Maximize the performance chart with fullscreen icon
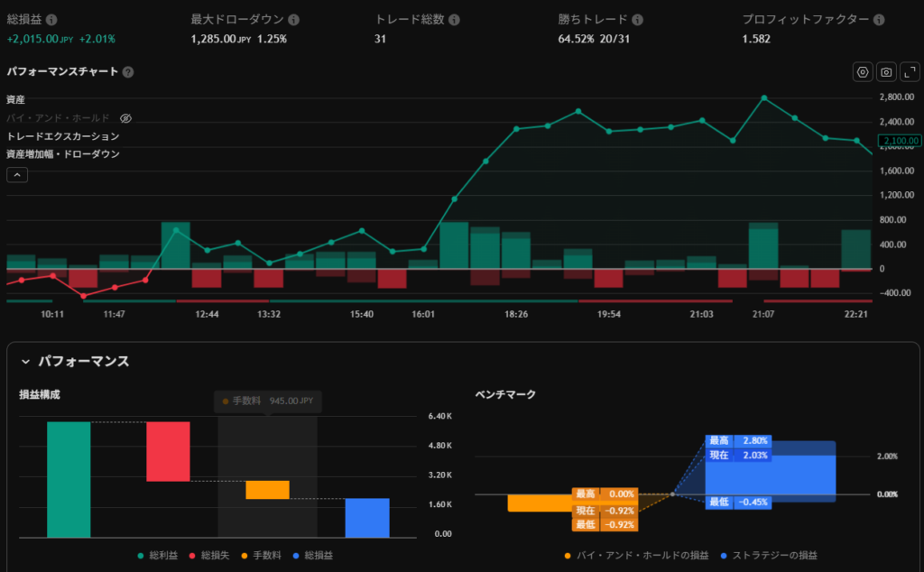Image resolution: width=924 pixels, height=572 pixels. (x=910, y=72)
